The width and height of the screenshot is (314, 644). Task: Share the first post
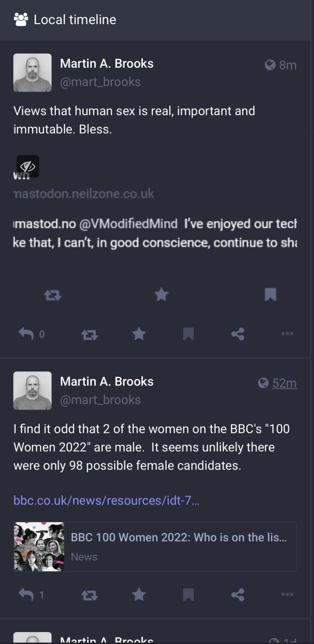(x=237, y=334)
